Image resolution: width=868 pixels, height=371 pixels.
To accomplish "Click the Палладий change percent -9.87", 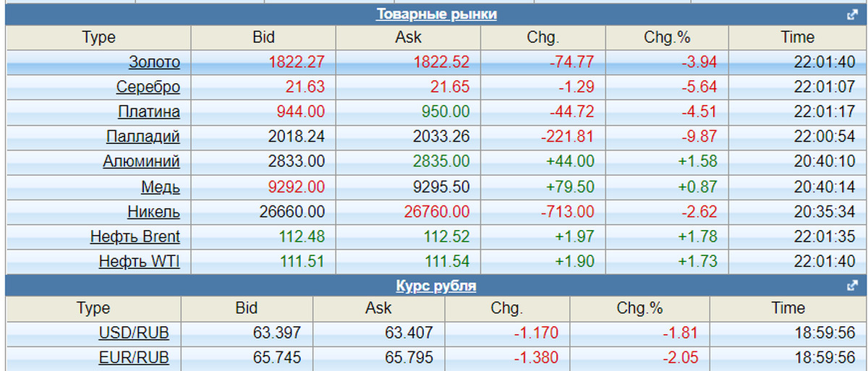I will coord(699,137).
